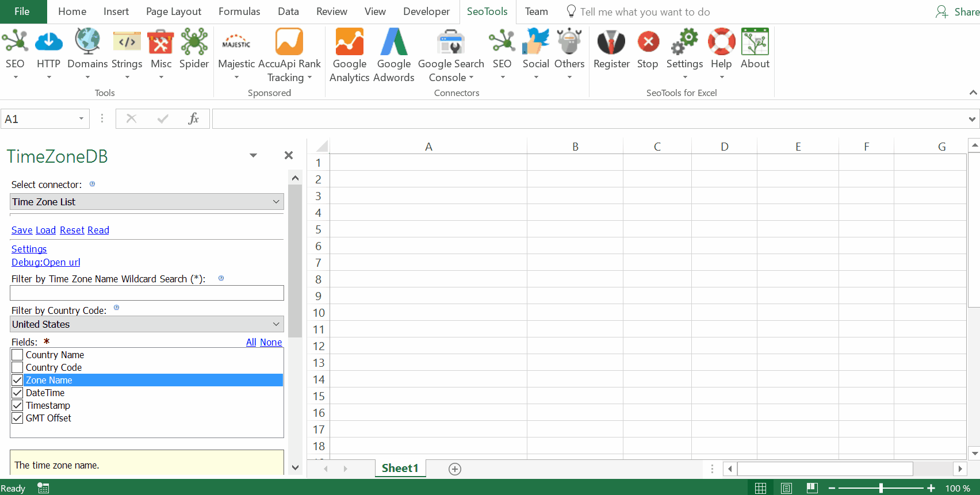The width and height of the screenshot is (980, 495).
Task: Open SeoTools Settings gears icon
Action: click(x=684, y=41)
